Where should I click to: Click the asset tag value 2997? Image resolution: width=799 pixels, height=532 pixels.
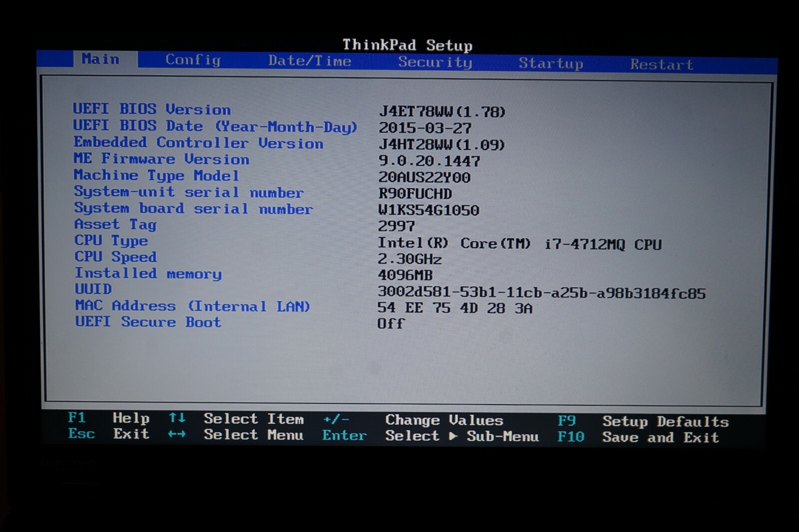pos(397,226)
